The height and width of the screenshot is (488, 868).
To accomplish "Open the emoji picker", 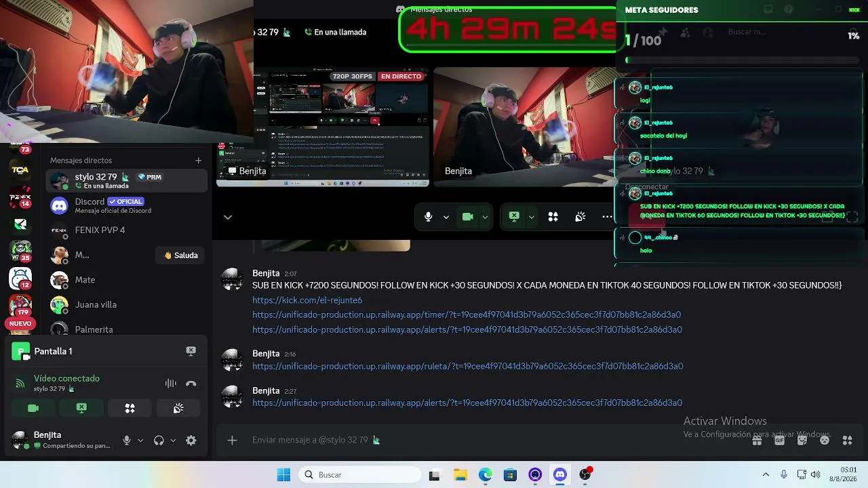I will tap(825, 440).
